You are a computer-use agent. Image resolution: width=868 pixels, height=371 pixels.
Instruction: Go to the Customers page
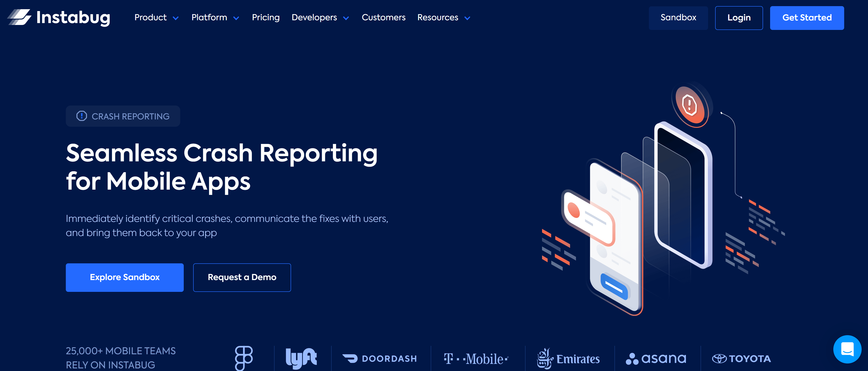383,17
